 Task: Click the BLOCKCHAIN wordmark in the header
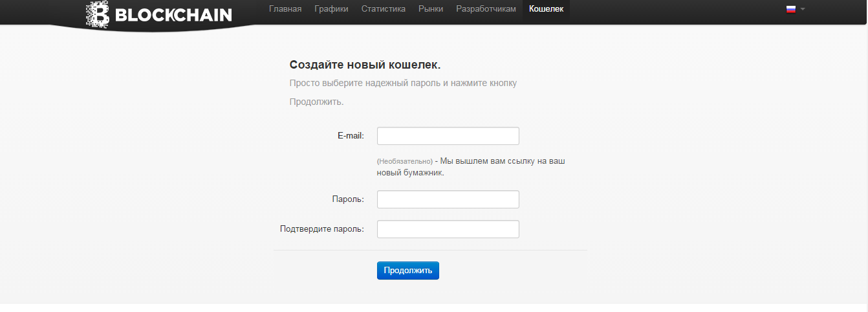173,14
